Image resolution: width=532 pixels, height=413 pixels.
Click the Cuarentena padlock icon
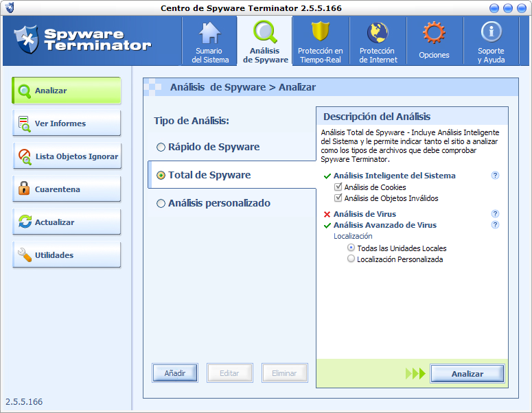pyautogui.click(x=24, y=189)
